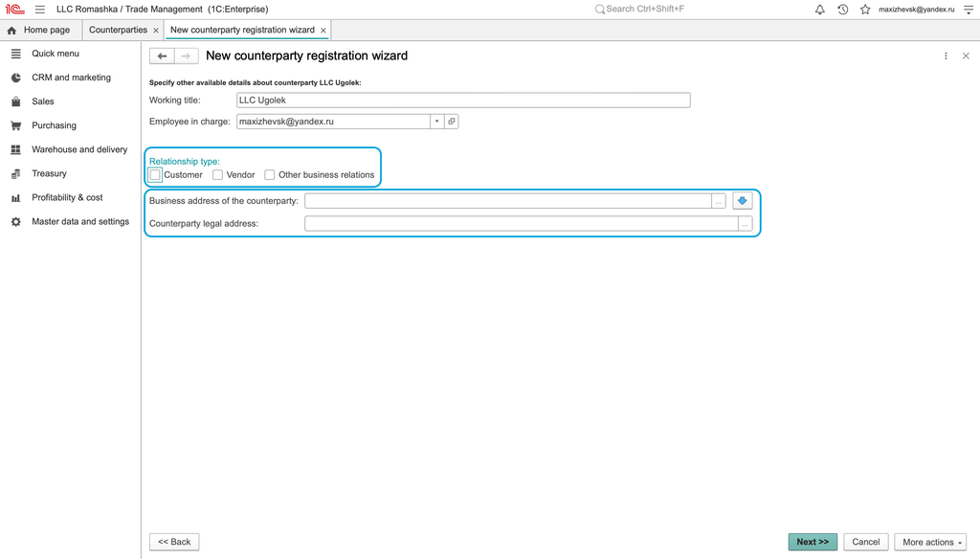Image resolution: width=980 pixels, height=559 pixels.
Task: Open ellipsis picker for business address
Action: [x=718, y=201]
